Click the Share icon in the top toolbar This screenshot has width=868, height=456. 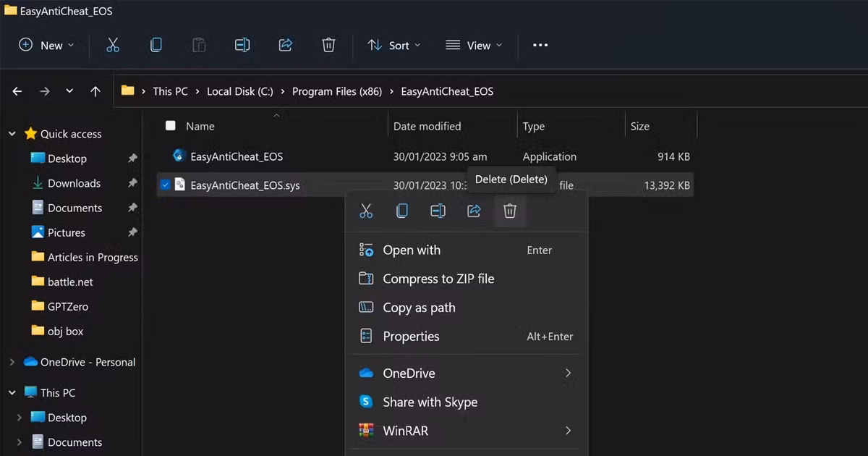286,45
